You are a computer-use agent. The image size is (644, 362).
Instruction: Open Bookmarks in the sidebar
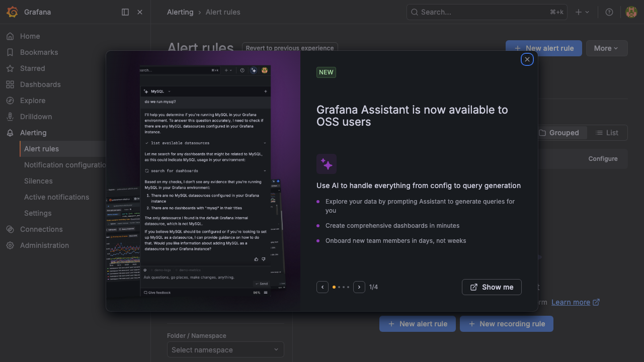tap(39, 52)
